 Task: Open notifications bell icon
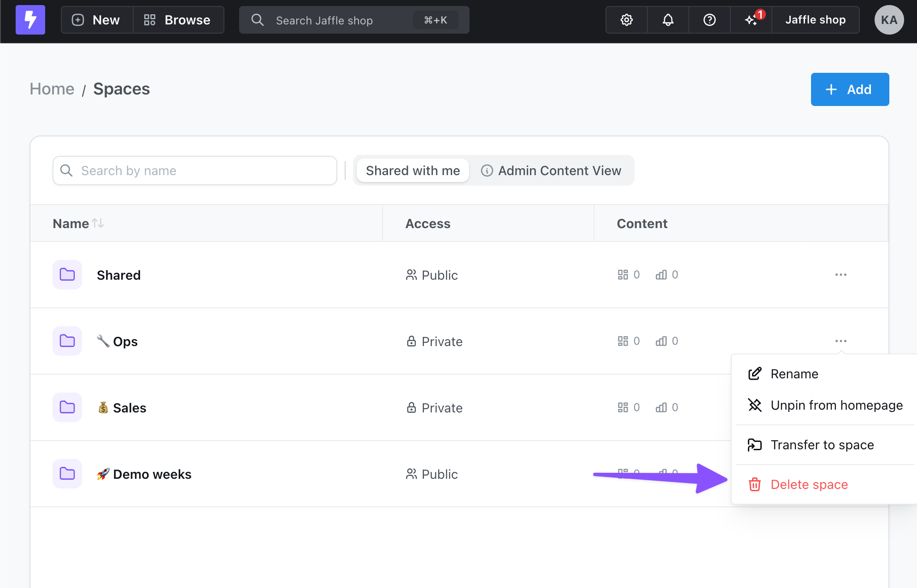click(x=668, y=20)
